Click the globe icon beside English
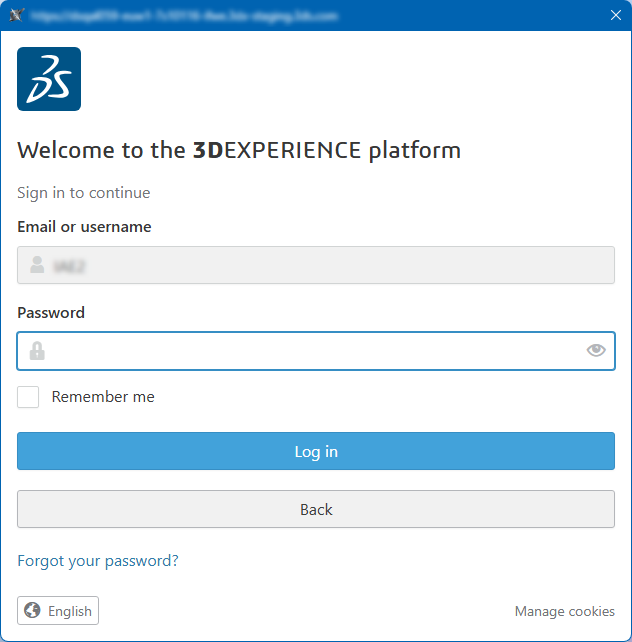The height and width of the screenshot is (642, 632). [32, 611]
